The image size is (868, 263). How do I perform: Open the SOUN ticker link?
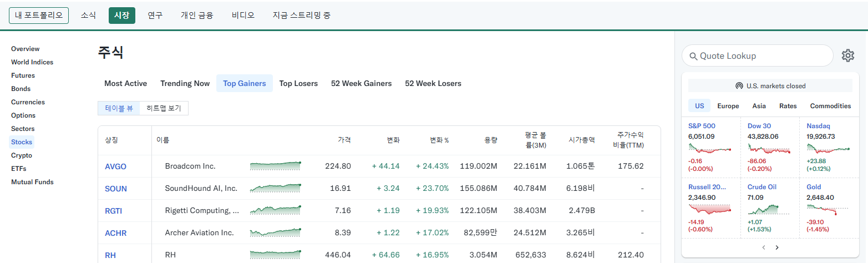116,189
